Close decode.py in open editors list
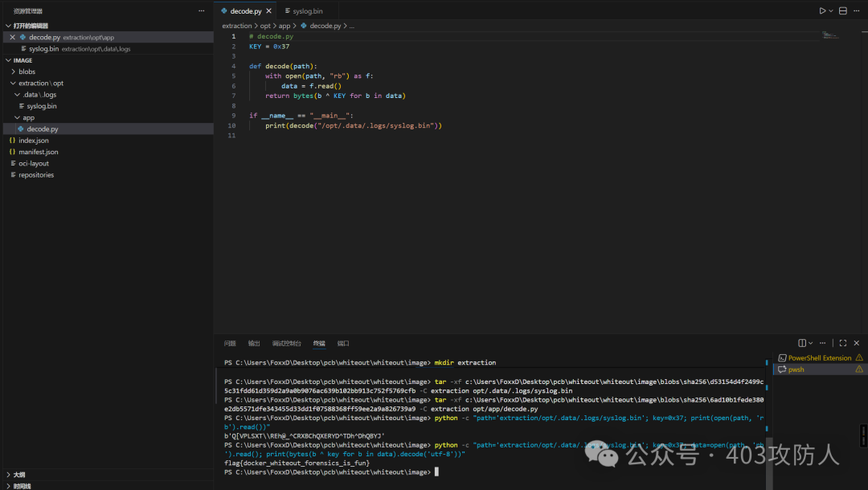 coord(12,38)
